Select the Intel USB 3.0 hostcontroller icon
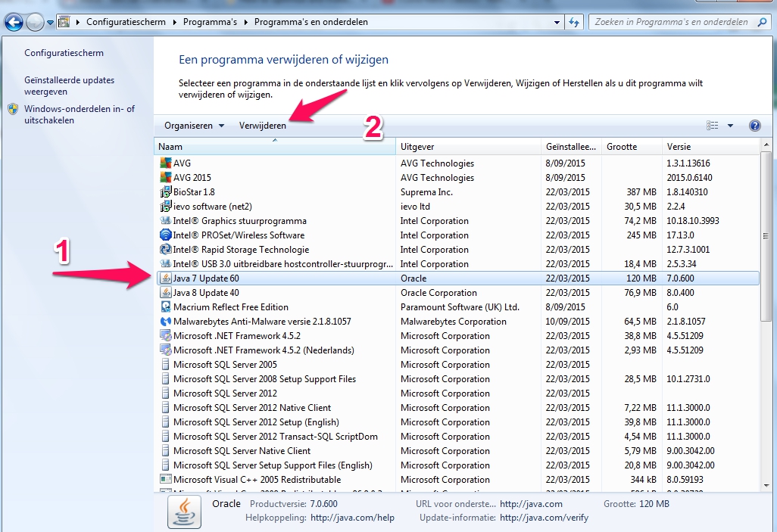Viewport: 777px width, 532px height. point(166,263)
